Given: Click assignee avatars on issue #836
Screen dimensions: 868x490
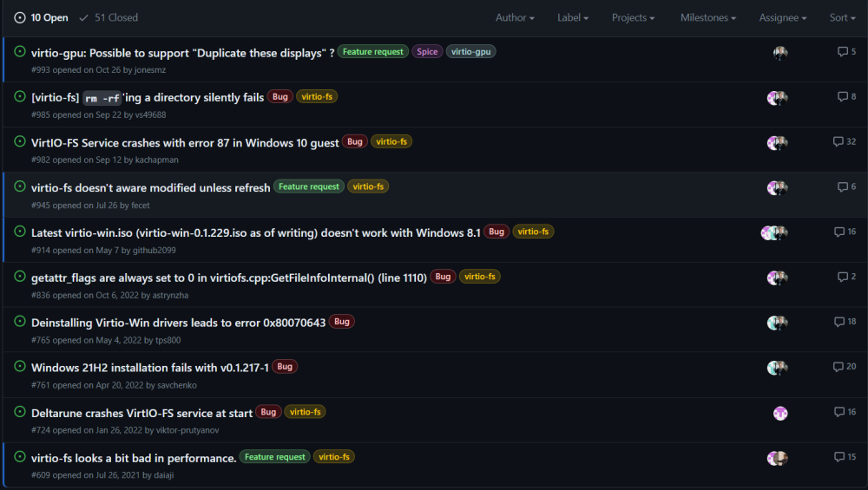Looking at the screenshot, I should point(777,278).
